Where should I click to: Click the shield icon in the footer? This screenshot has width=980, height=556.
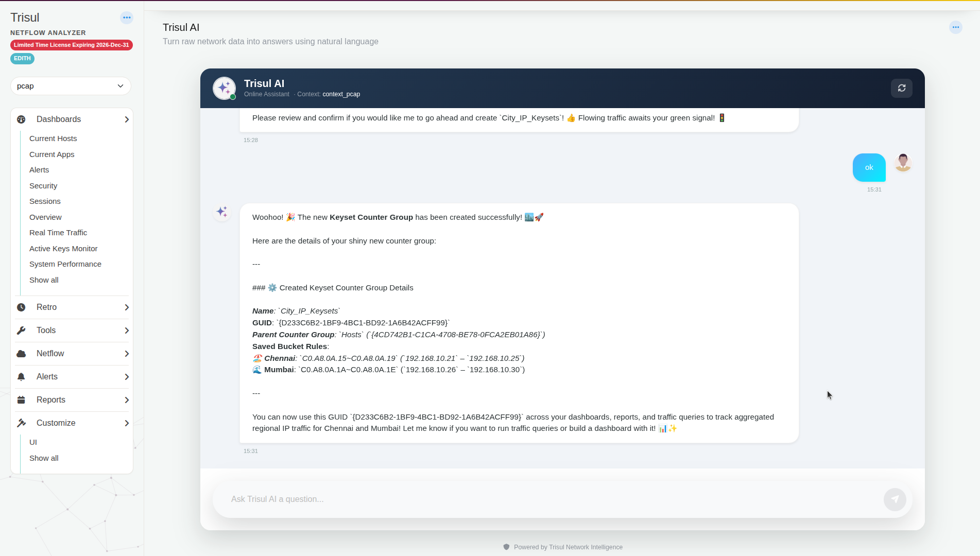(506, 547)
